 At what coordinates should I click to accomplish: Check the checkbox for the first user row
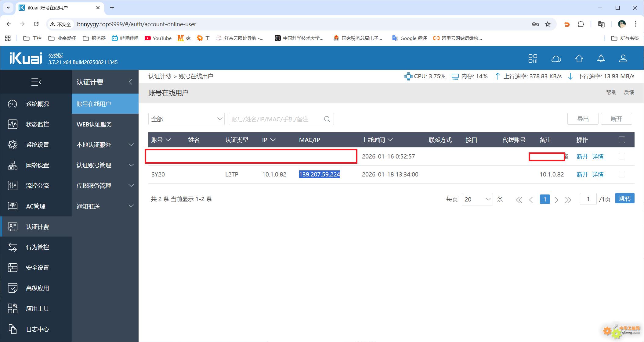(622, 156)
